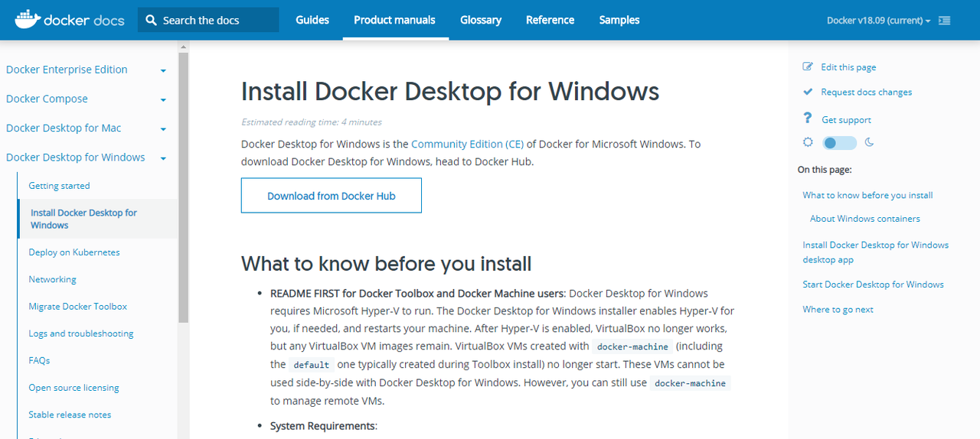980x439 pixels.
Task: Click Download from Docker Hub button
Action: point(332,196)
